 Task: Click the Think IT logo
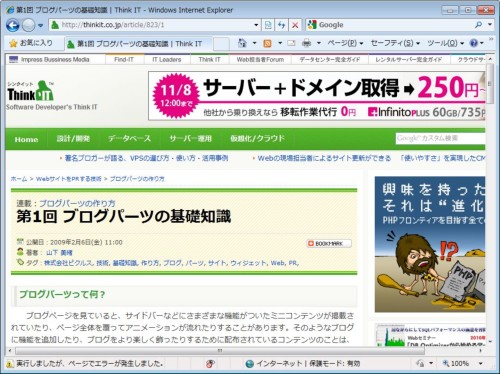[x=31, y=91]
